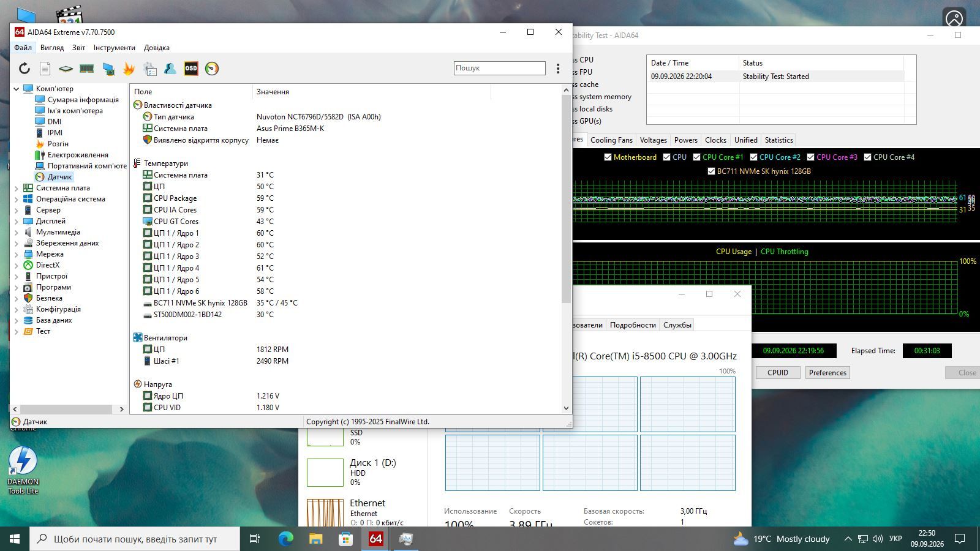Open the Report document icon in toolbar

(x=45, y=69)
